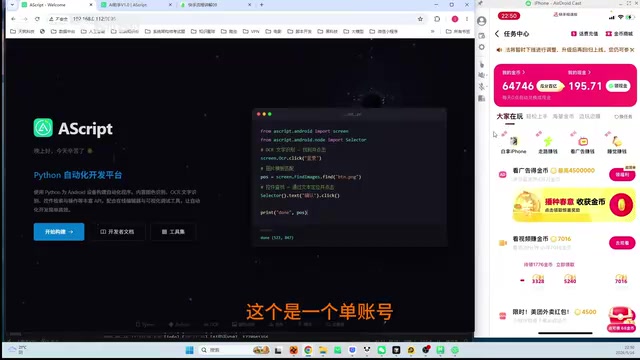Open the browser extensions puzzle icon

(437, 19)
